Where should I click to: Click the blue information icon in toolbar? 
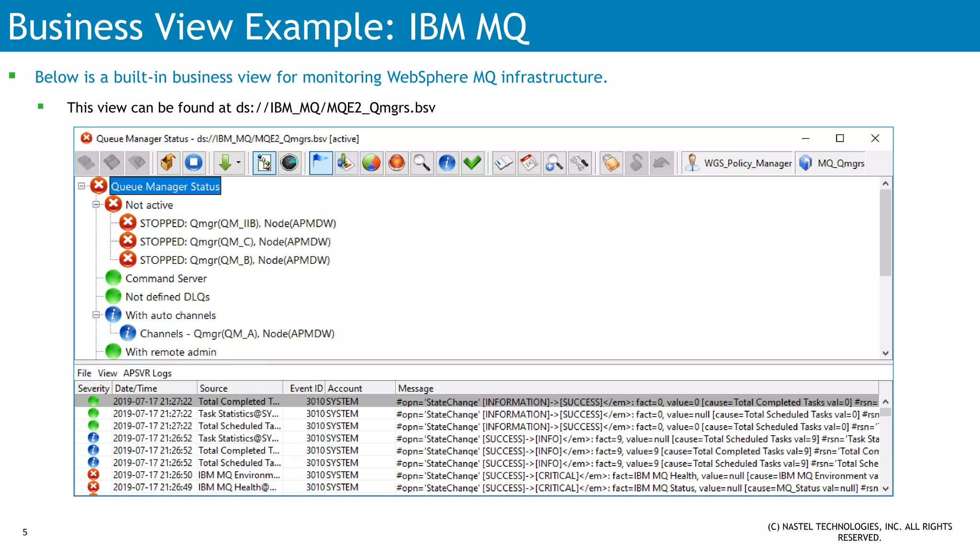click(447, 163)
